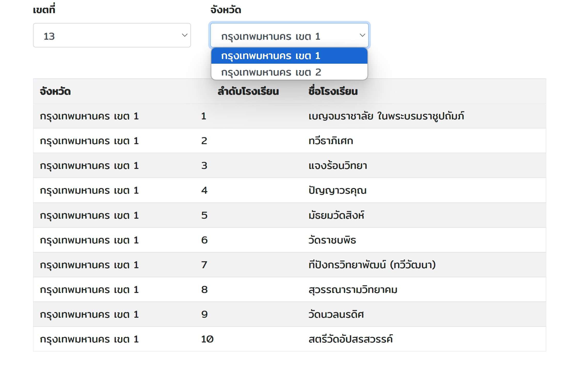
Task: Click school name เบญจมราชาลัย ในพระบรมราชูปถัมภ์
Action: pos(386,116)
